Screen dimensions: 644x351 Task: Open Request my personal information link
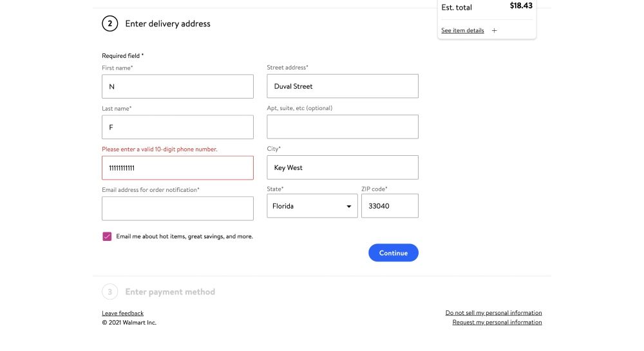(497, 322)
